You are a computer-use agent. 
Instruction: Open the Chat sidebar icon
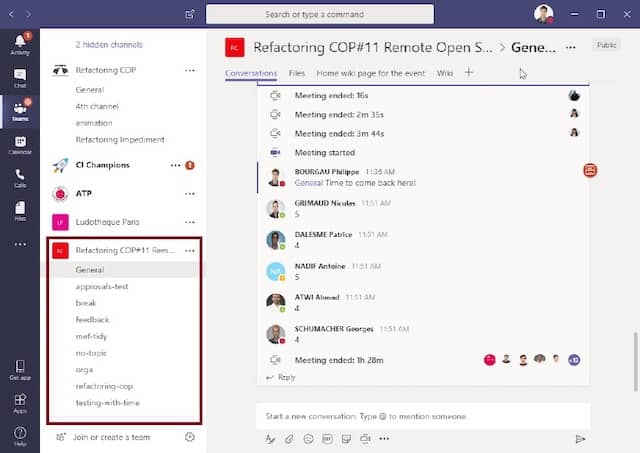click(20, 78)
